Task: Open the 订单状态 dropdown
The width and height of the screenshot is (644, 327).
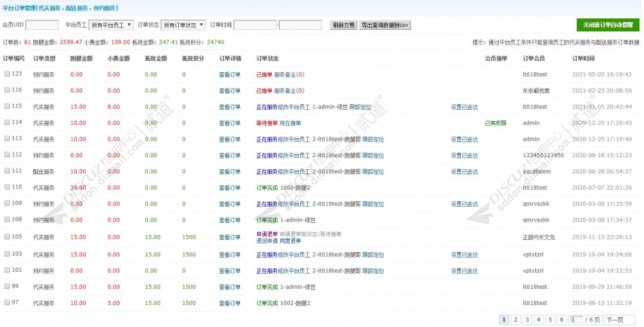Action: [x=183, y=25]
